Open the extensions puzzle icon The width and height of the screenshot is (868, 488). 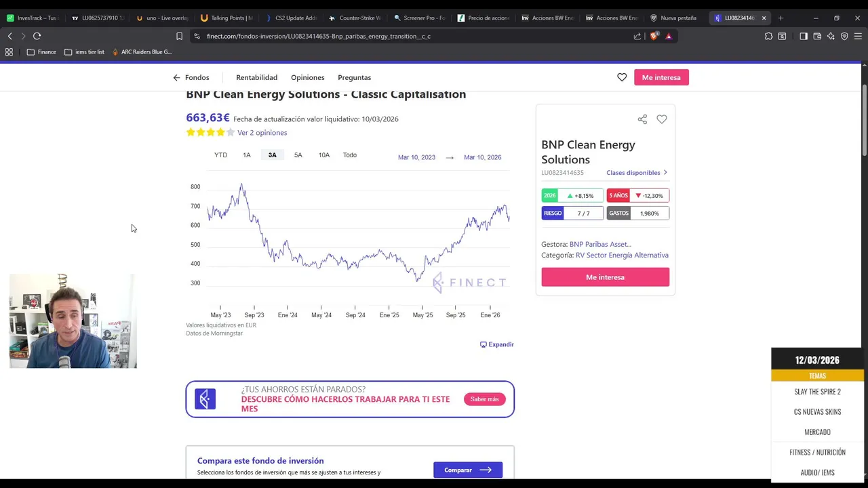pyautogui.click(x=768, y=36)
